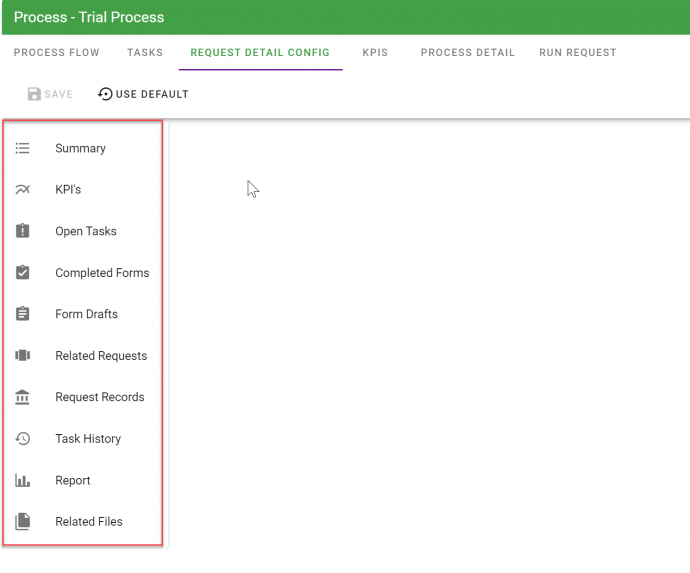Click the Summary list icon
This screenshot has height=573, width=690.
pyautogui.click(x=23, y=148)
